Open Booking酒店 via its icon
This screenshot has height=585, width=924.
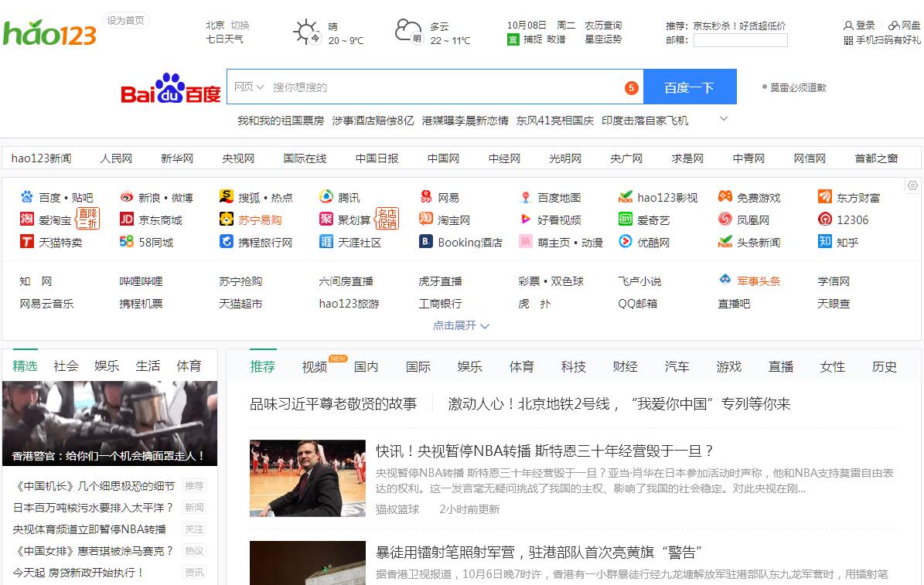tap(426, 242)
